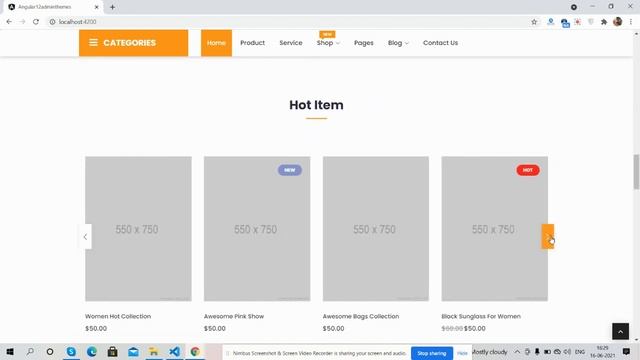Select the Angular12adminthemes browser tab
This screenshot has width=640, height=360.
[53, 7]
